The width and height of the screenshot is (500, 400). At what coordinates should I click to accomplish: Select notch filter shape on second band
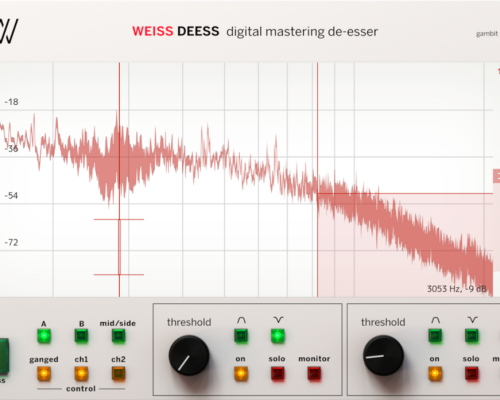(x=472, y=336)
